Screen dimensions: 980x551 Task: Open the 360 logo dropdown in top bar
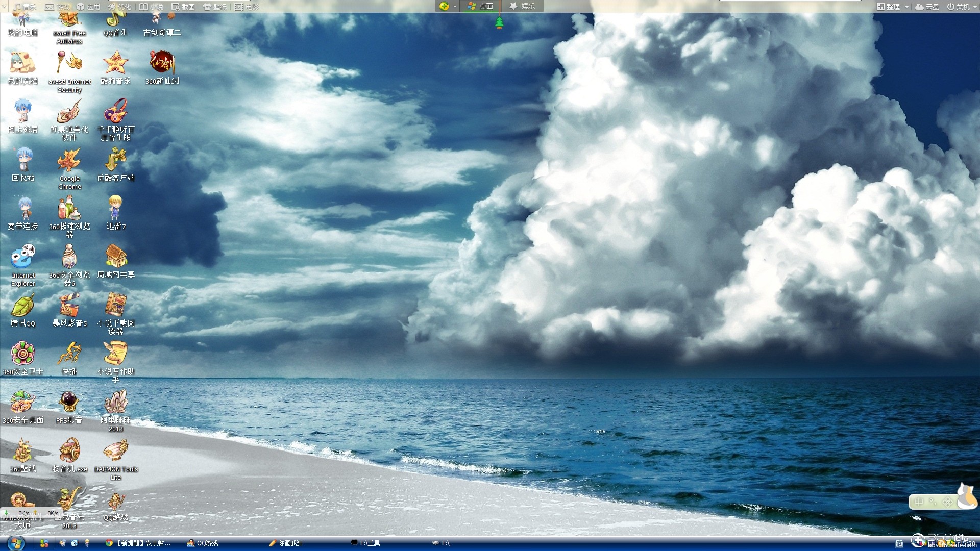point(448,6)
